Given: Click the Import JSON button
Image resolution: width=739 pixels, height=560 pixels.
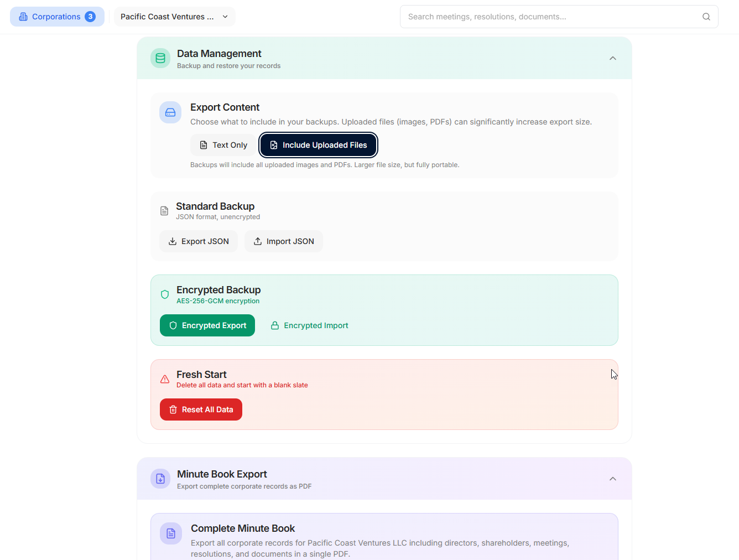Looking at the screenshot, I should (284, 241).
